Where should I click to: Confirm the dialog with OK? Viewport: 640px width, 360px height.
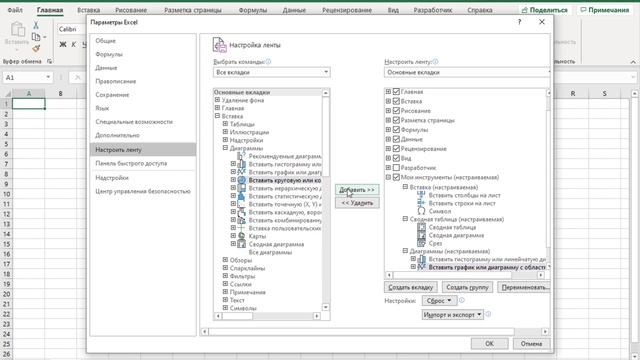tap(489, 344)
